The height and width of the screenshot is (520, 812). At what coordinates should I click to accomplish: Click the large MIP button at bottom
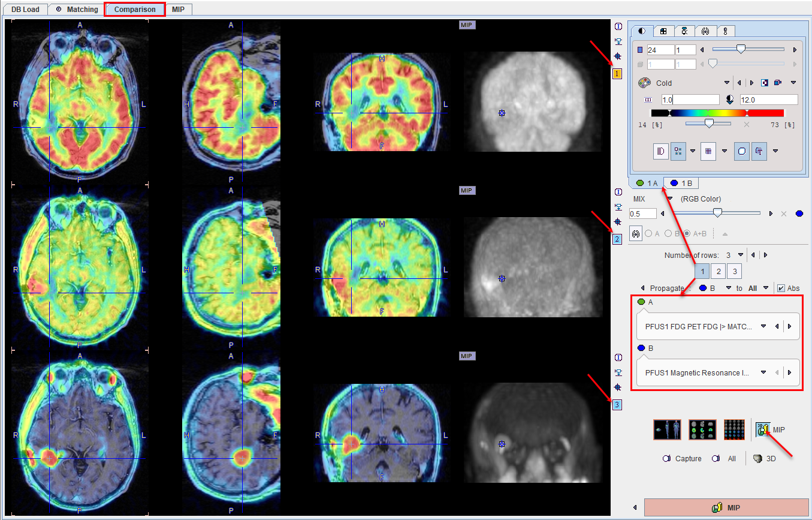pyautogui.click(x=725, y=507)
